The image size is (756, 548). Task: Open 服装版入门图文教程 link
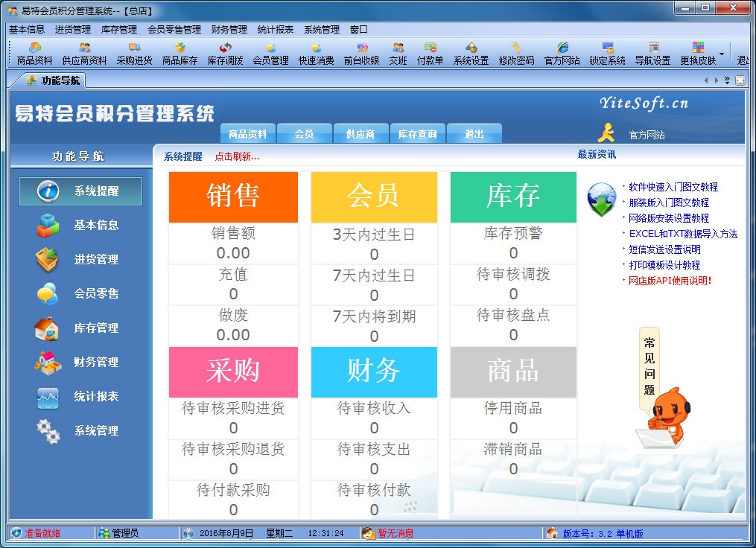669,203
